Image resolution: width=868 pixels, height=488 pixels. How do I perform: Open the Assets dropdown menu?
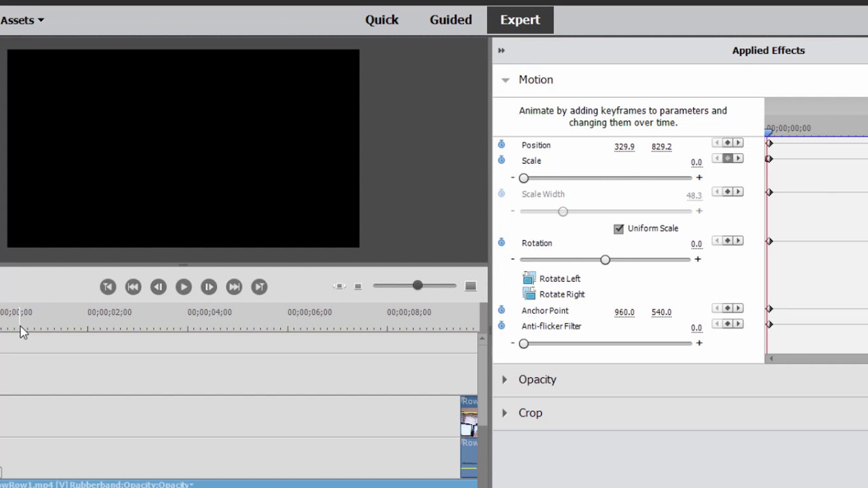[22, 20]
